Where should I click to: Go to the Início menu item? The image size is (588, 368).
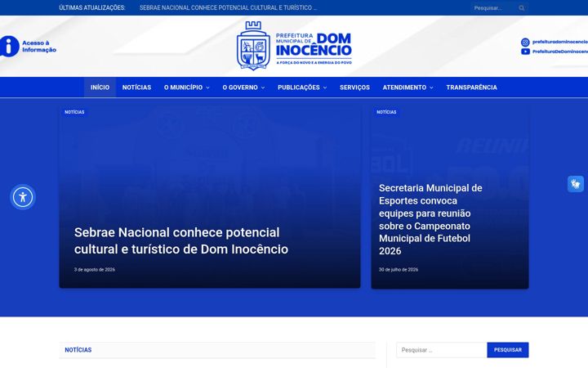click(100, 88)
